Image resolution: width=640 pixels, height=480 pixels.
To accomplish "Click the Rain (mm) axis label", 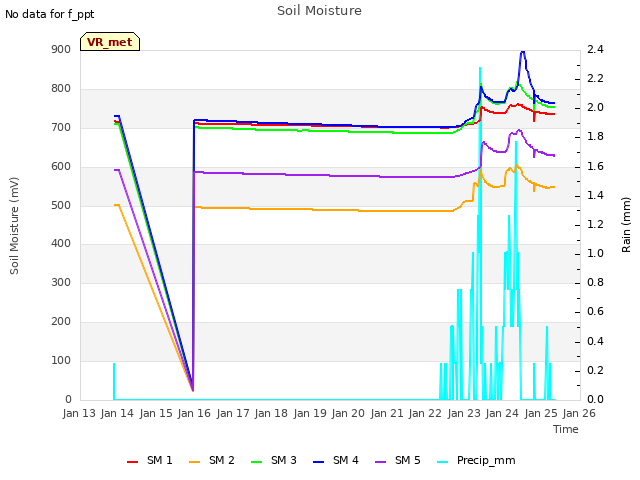I will coord(626,225).
